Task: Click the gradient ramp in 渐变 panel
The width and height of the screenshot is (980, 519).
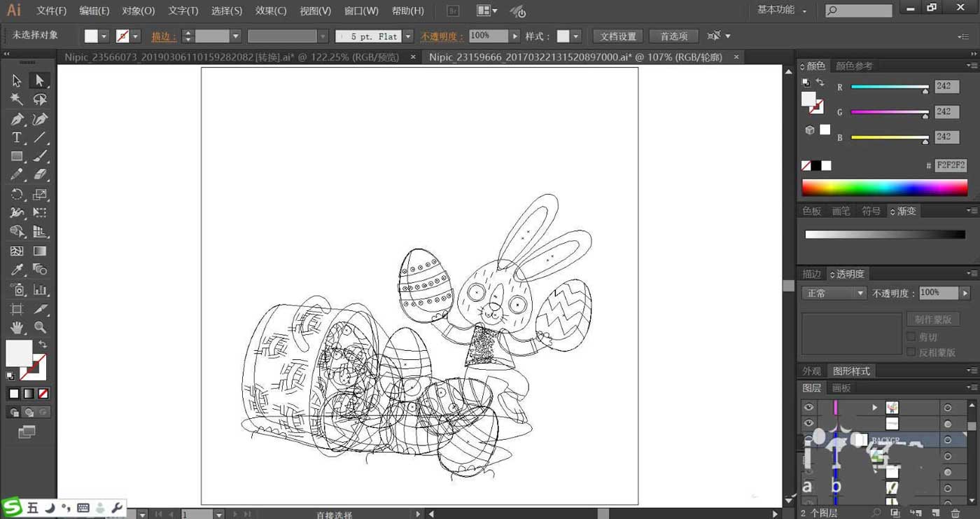Action: click(885, 235)
